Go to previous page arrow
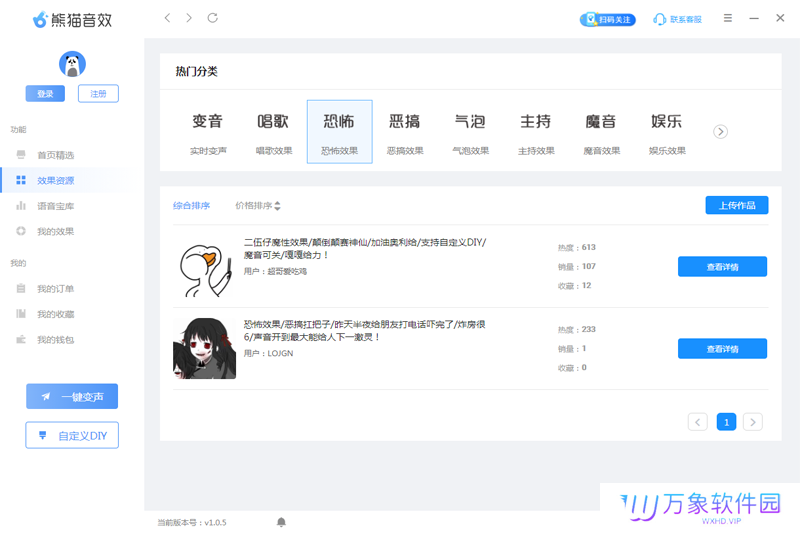The width and height of the screenshot is (800, 533). point(697,422)
